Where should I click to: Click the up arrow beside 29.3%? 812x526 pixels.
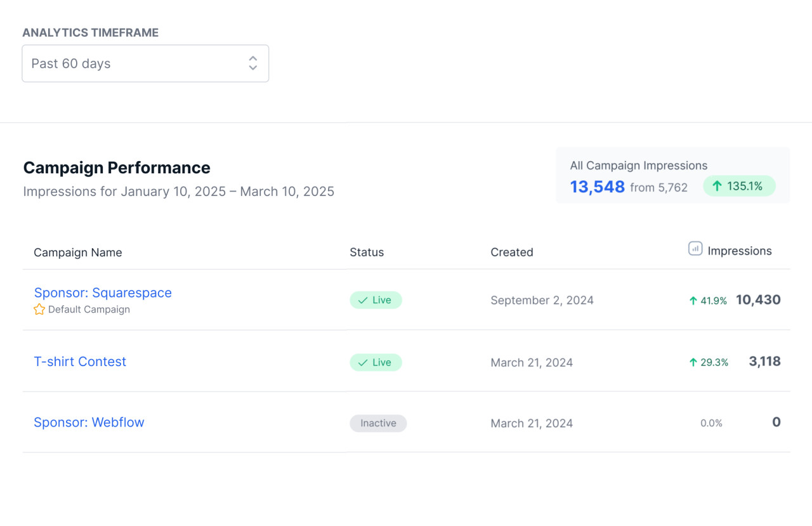[x=693, y=362]
